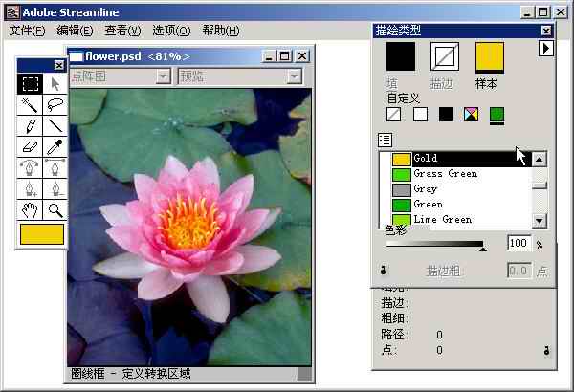The width and height of the screenshot is (574, 392).
Task: Select the Zoom magnifier tool
Action: [55, 210]
